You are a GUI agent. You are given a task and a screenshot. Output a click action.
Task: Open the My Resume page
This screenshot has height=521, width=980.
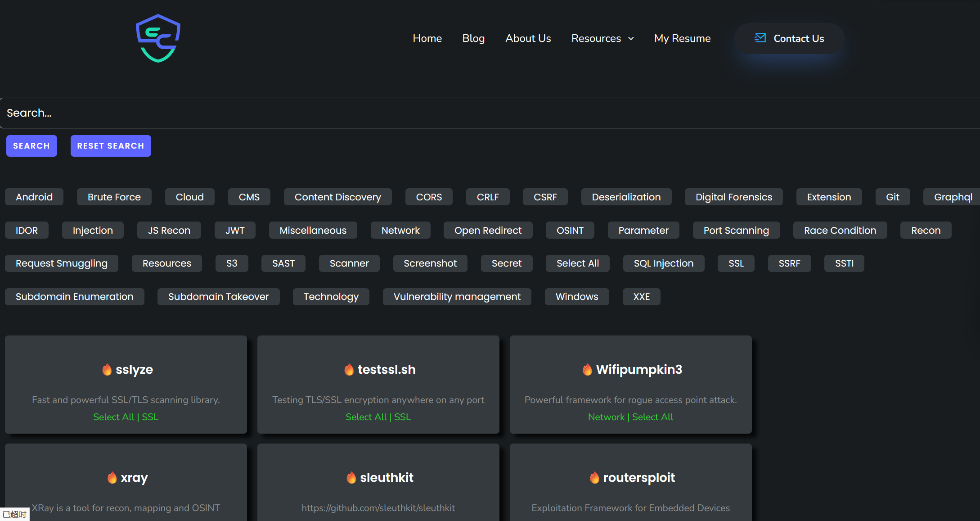click(682, 38)
